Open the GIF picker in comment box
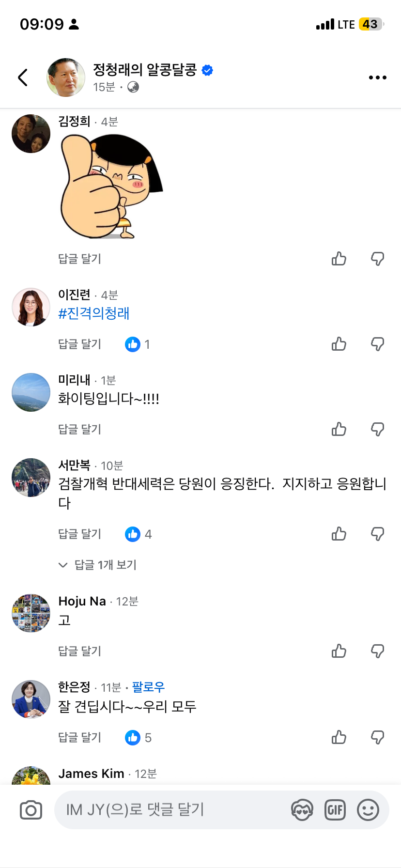The image size is (401, 868). 335,810
